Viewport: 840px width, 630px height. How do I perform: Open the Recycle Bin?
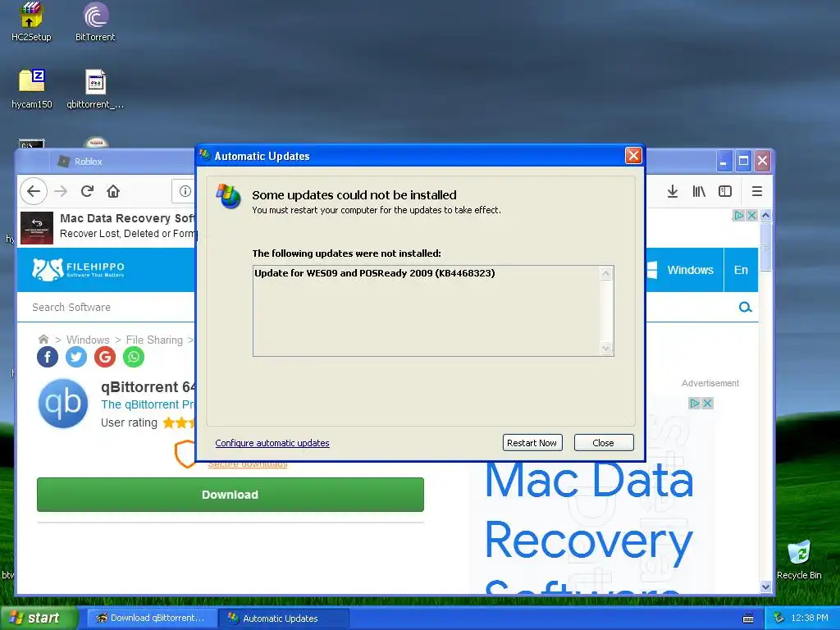click(799, 559)
